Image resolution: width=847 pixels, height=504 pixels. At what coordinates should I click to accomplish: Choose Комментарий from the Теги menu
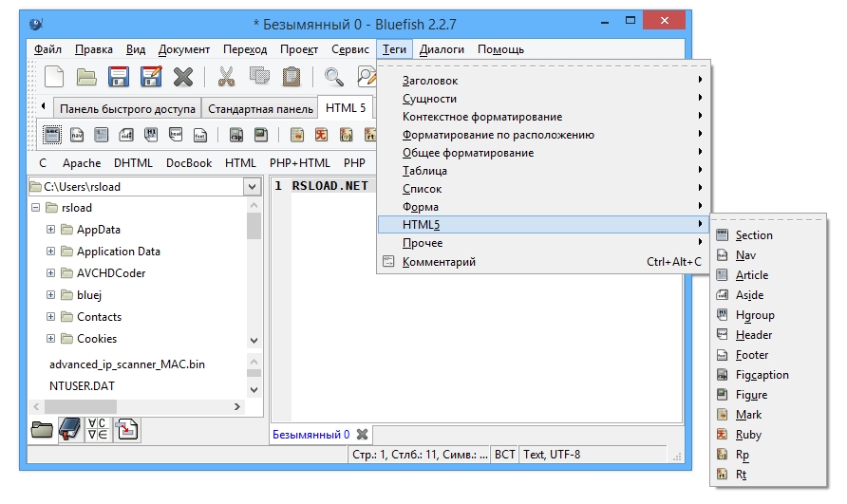(x=543, y=261)
